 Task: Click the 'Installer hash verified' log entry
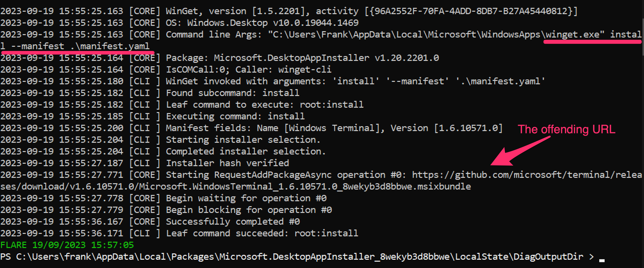click(x=227, y=163)
